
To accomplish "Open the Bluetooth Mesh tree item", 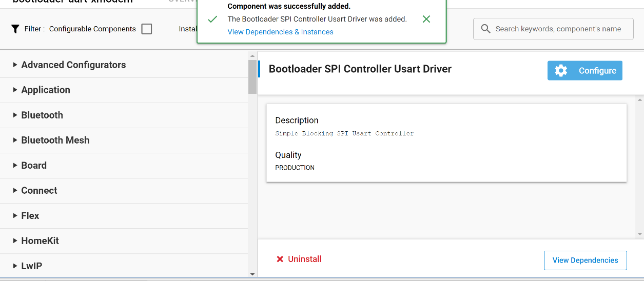I will pos(55,140).
